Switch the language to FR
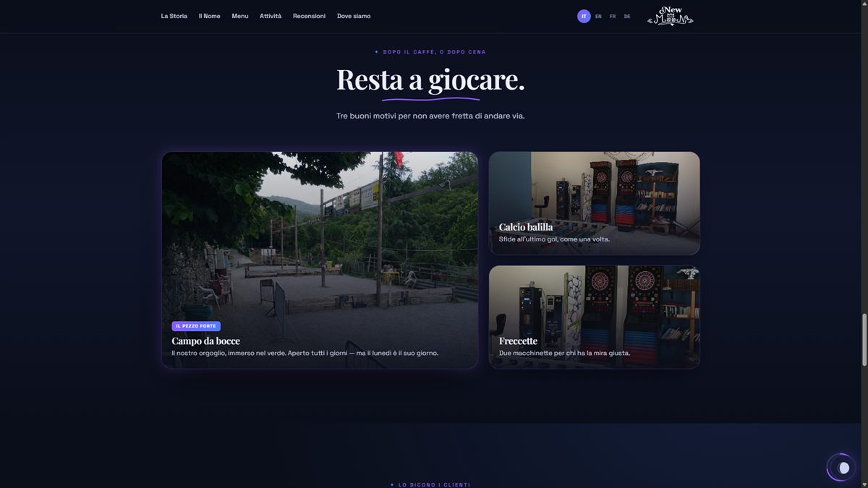 pos(613,16)
